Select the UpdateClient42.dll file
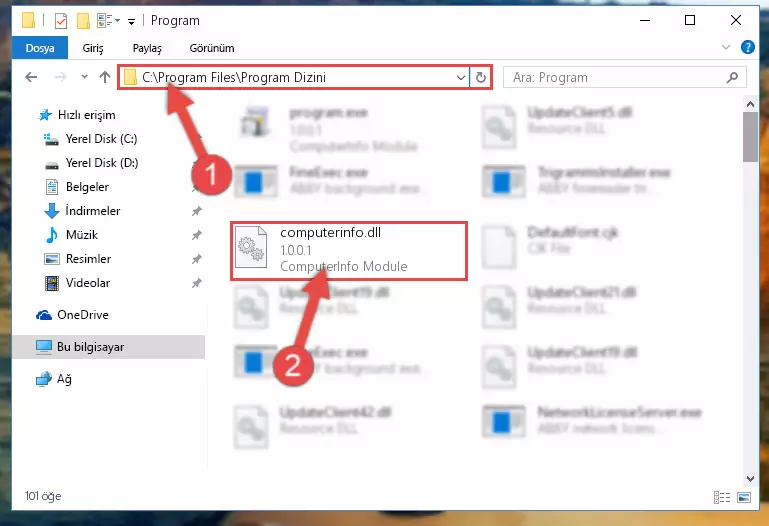Screen dimensions: 769x526 [314, 426]
